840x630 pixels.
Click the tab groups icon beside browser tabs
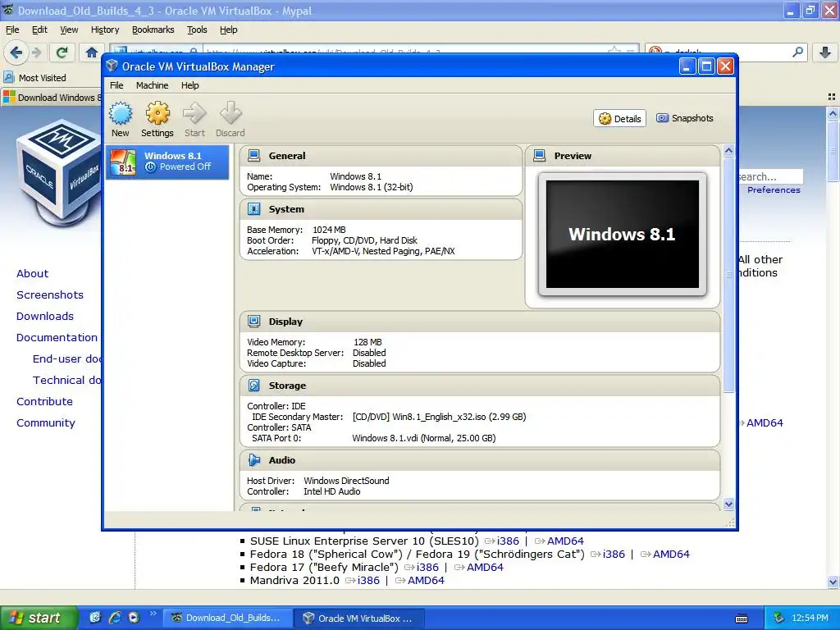pyautogui.click(x=832, y=97)
